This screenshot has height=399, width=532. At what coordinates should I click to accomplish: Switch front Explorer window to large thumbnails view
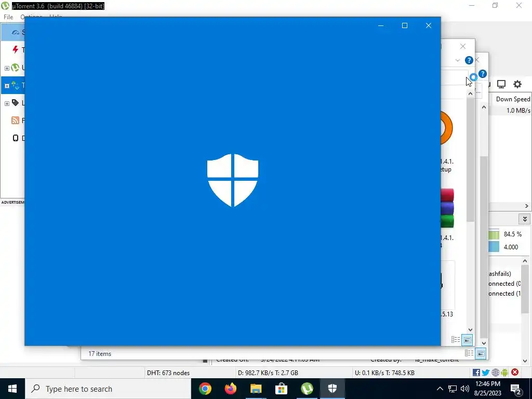[x=467, y=340]
